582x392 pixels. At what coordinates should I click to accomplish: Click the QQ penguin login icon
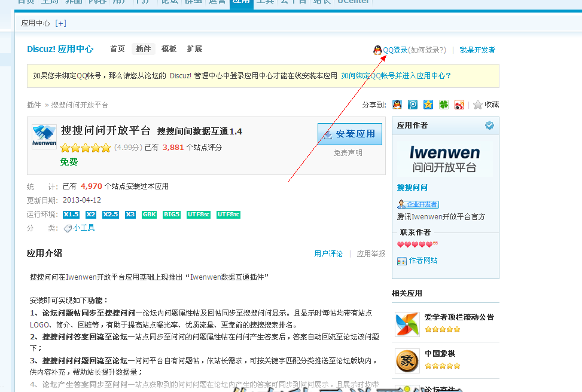click(377, 50)
